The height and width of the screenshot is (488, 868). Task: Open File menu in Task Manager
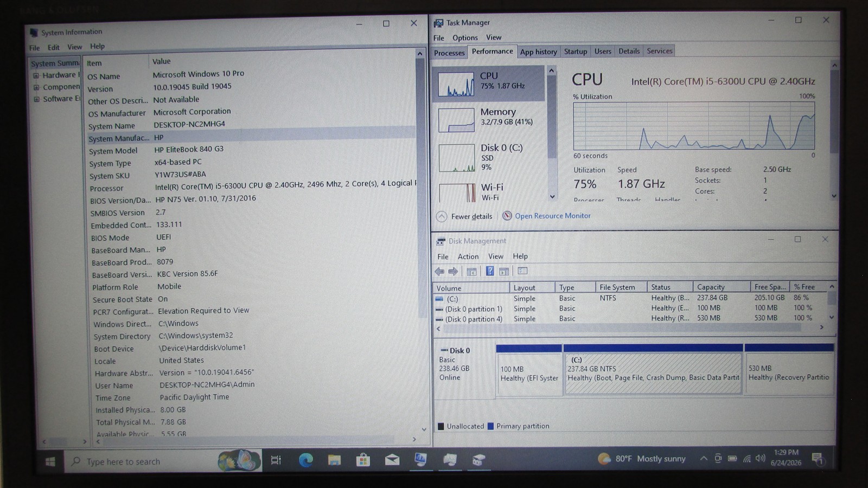point(438,38)
